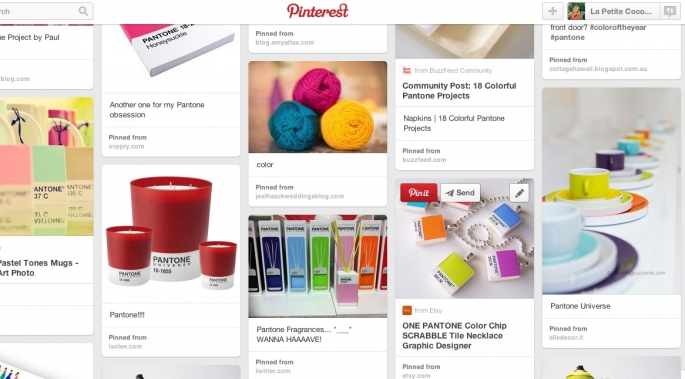Open the red Pantone candles pin image

[171, 234]
